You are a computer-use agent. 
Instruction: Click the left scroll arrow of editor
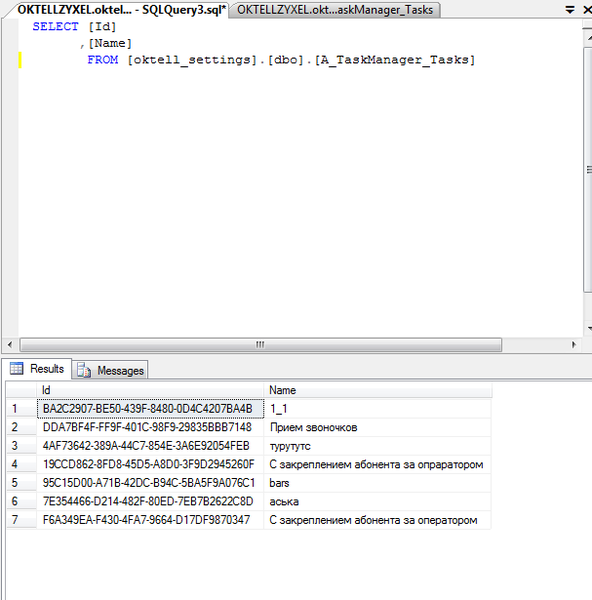click(x=10, y=345)
